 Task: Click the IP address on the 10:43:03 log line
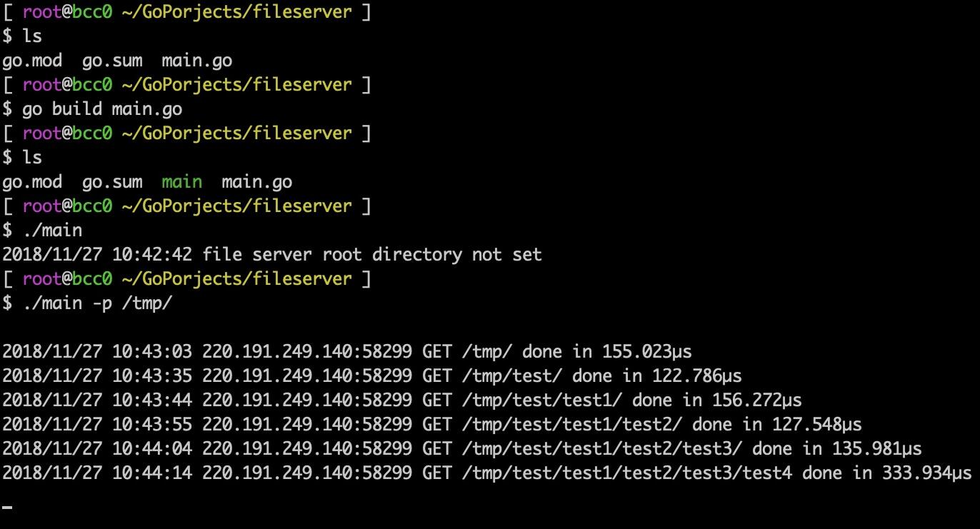[307, 352]
